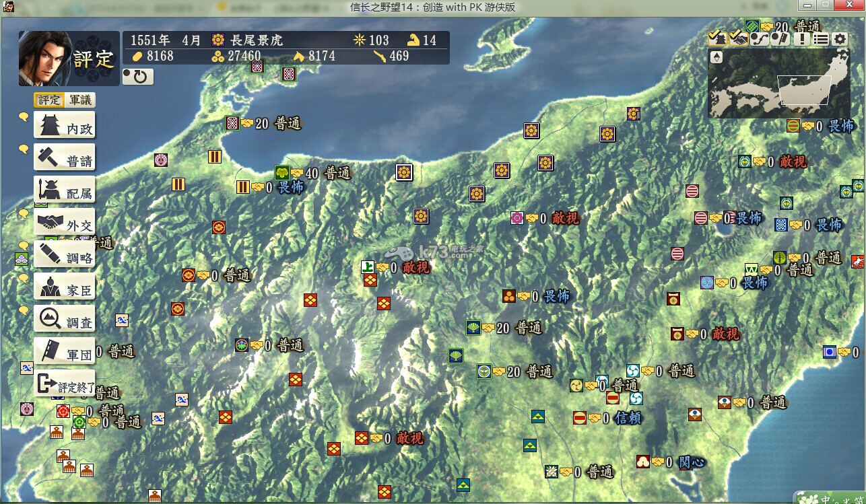
Task: Click the speech bubble advice next to 内政
Action: pyautogui.click(x=24, y=117)
